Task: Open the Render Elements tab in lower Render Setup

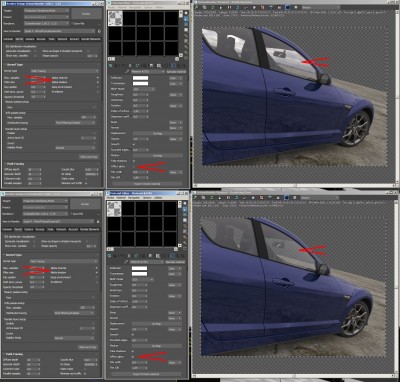Action: click(x=90, y=229)
